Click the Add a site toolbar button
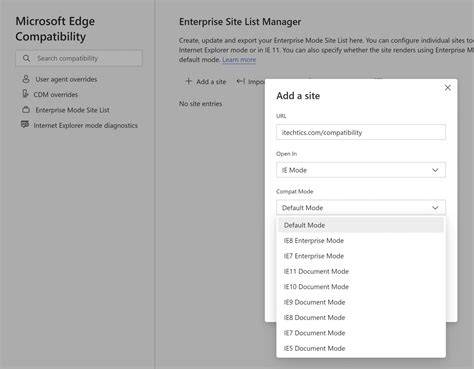This screenshot has width=474, height=369. pyautogui.click(x=206, y=82)
